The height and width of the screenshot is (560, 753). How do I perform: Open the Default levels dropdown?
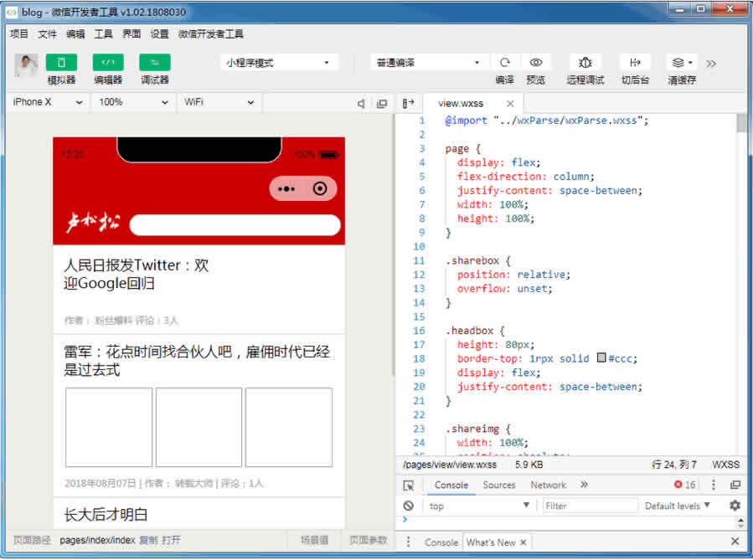pos(677,506)
